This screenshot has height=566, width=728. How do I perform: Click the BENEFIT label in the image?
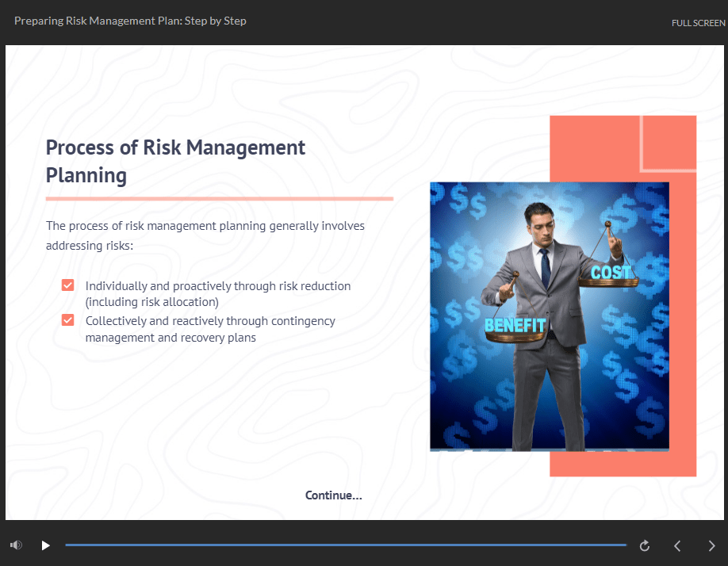point(515,325)
